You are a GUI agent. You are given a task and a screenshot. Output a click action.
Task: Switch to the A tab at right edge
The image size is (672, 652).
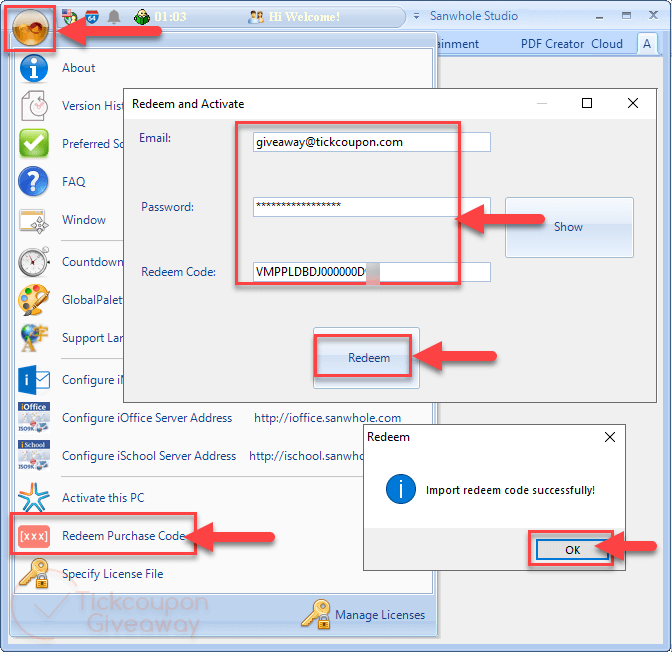pos(647,43)
